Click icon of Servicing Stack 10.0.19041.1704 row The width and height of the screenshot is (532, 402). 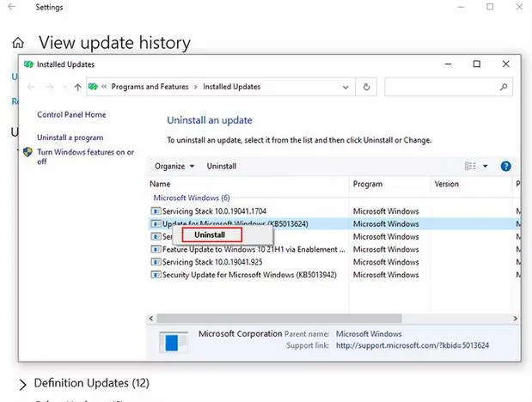tap(156, 211)
